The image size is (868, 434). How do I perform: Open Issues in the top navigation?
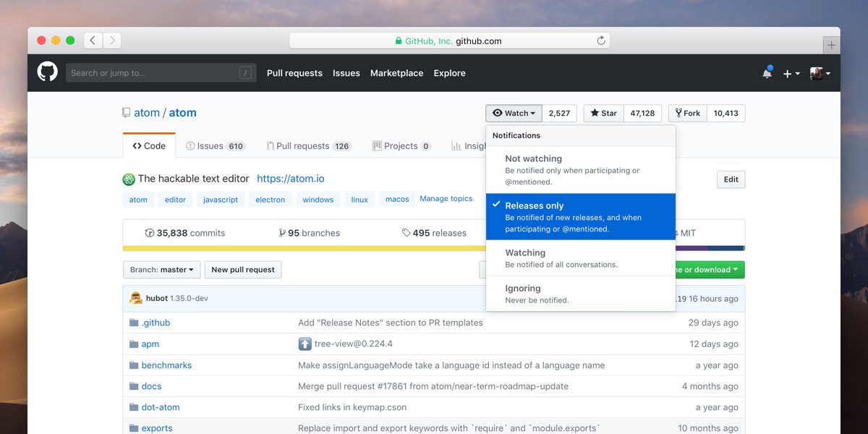346,73
